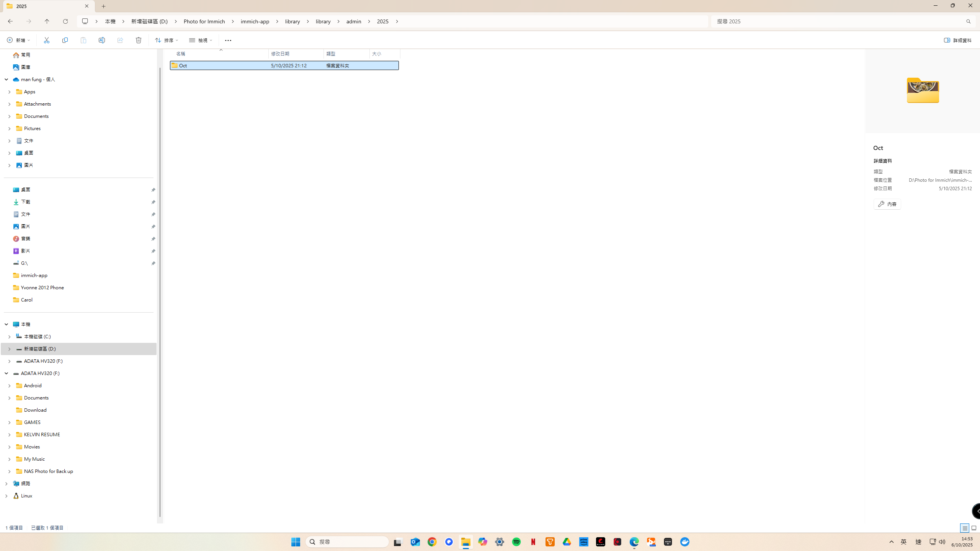Open a new tab with plus button
980x551 pixels.
click(104, 6)
